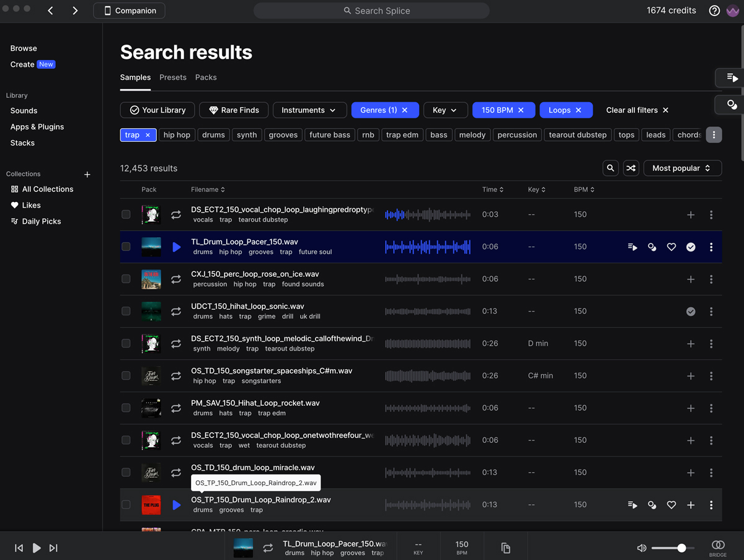Check OS_TD songstarter spaceships checkbox
Viewport: 744px width, 560px height.
126,375
